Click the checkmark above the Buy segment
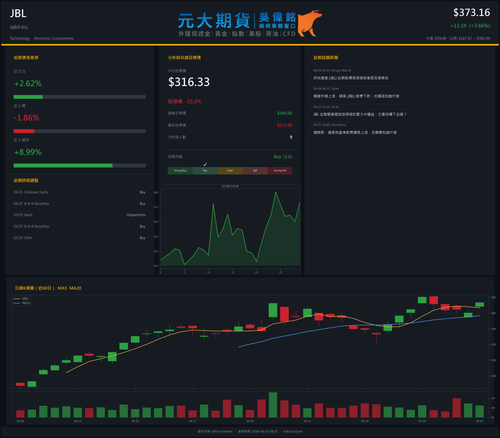500x438 pixels. pos(205,164)
